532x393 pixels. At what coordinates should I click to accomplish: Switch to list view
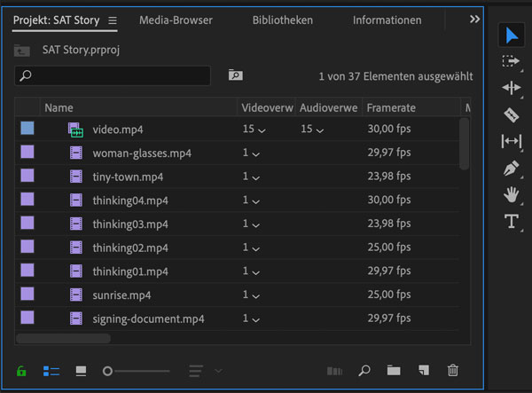pyautogui.click(x=51, y=371)
